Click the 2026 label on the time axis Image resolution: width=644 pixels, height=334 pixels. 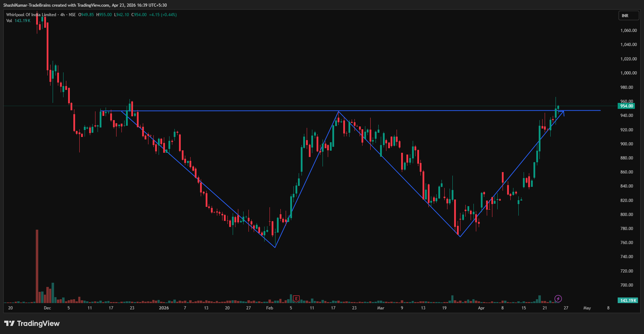(164, 308)
